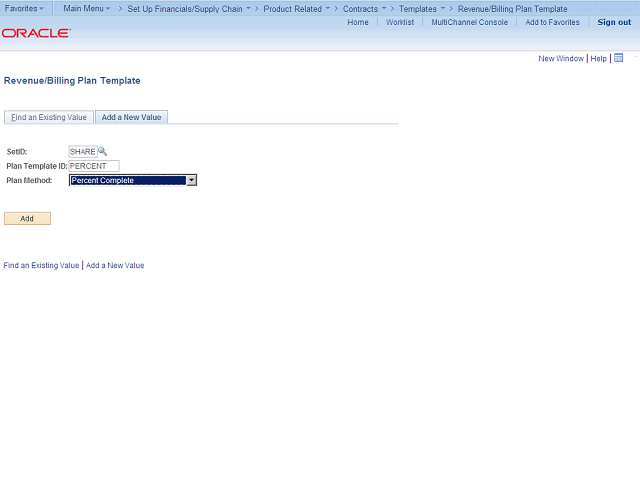
Task: Click the Revenue/Billing Plan Template breadcrumb
Action: 512,9
